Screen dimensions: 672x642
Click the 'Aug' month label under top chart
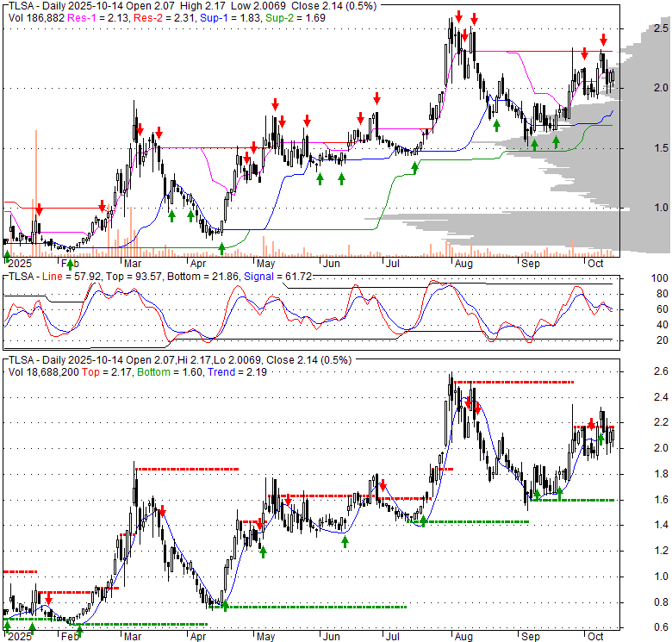click(x=464, y=264)
